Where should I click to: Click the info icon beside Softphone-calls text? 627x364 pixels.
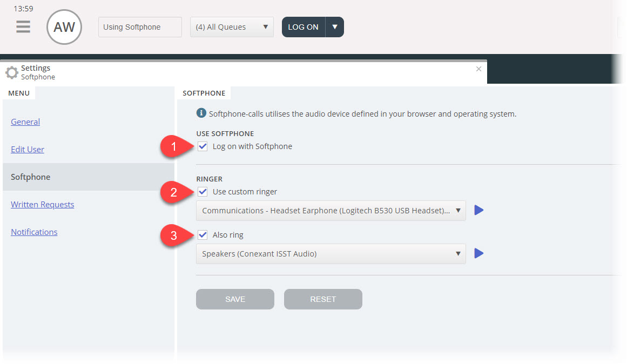201,113
